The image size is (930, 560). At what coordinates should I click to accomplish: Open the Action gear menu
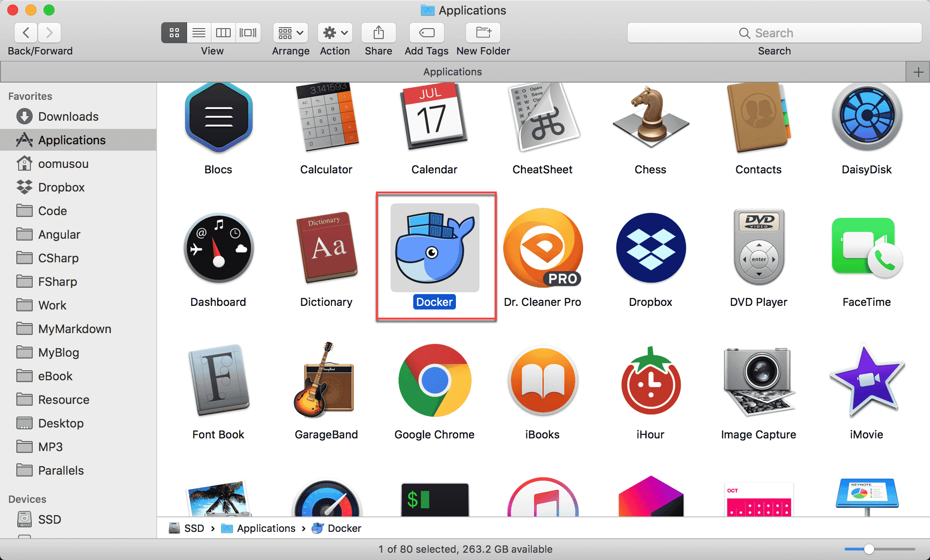[x=335, y=33]
